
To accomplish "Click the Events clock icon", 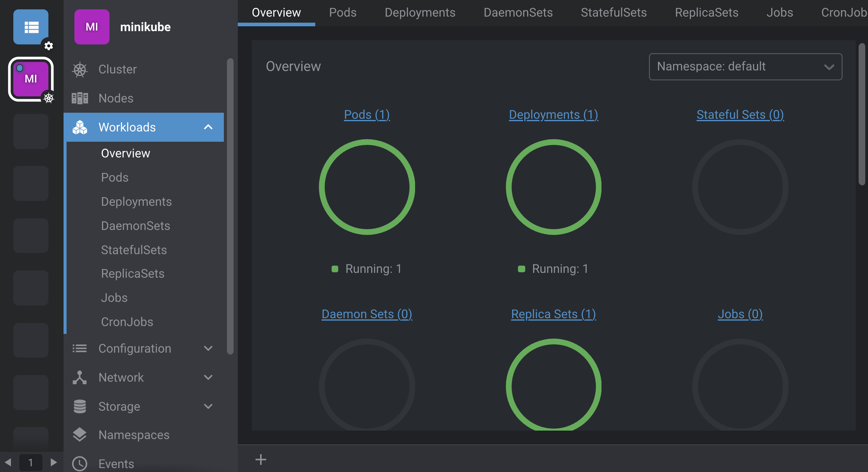I will click(80, 464).
